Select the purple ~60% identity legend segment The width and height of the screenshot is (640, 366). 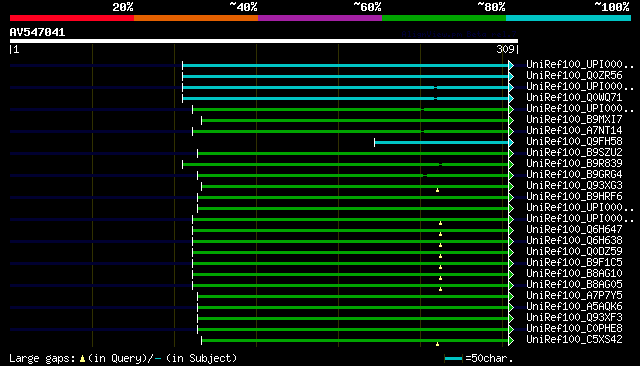[320, 18]
